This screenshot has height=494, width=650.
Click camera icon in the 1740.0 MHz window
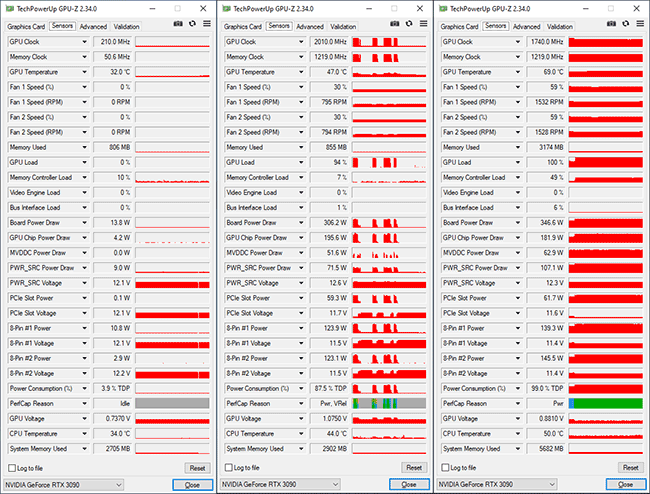612,23
